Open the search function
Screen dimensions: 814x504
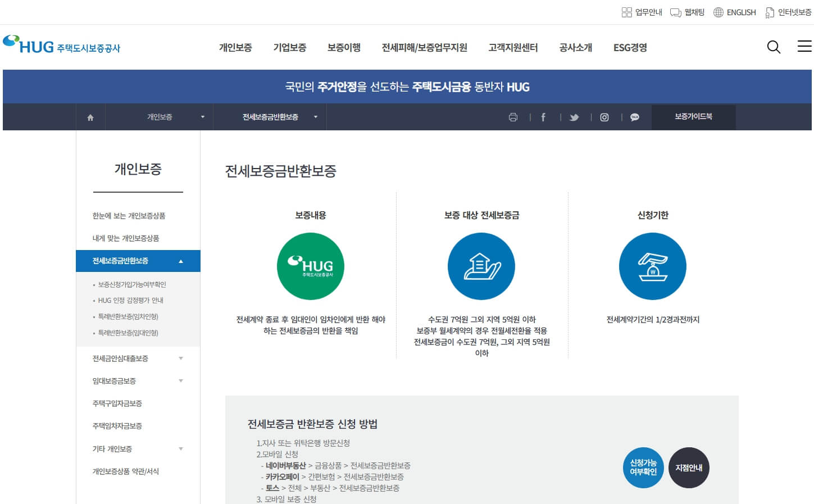774,47
